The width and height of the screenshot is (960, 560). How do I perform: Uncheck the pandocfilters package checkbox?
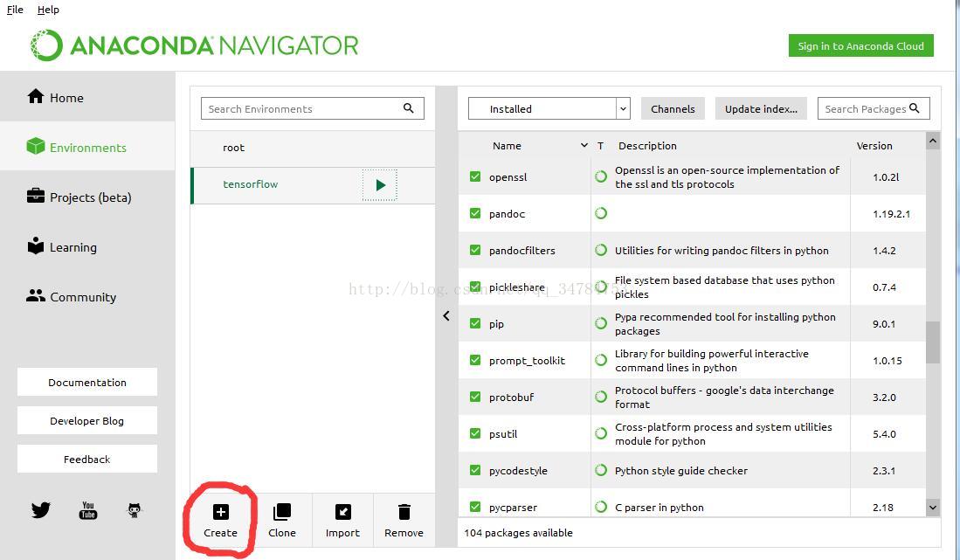coord(475,250)
